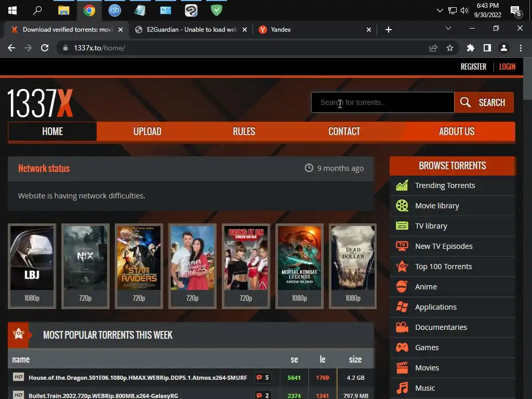The height and width of the screenshot is (399, 532).
Task: Click the Applications Windows-flag icon
Action: tap(402, 307)
